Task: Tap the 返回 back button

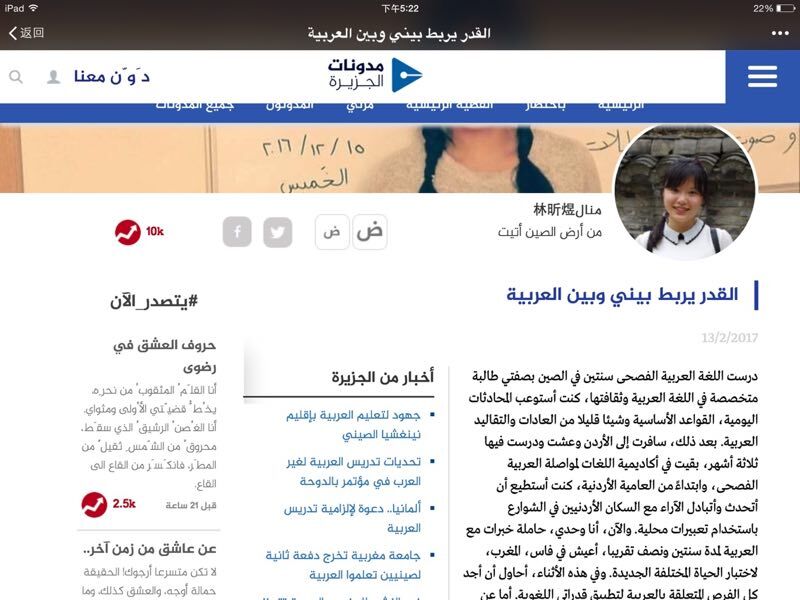Action: pyautogui.click(x=26, y=33)
